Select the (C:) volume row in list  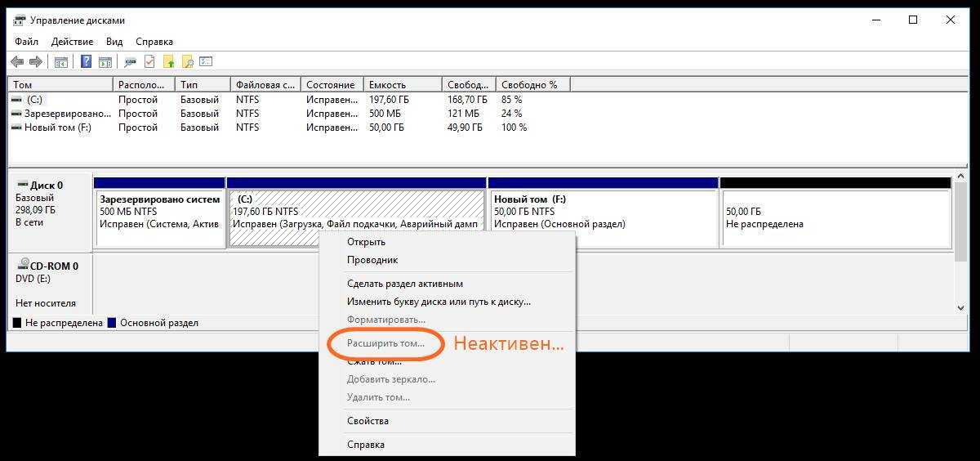pos(289,100)
